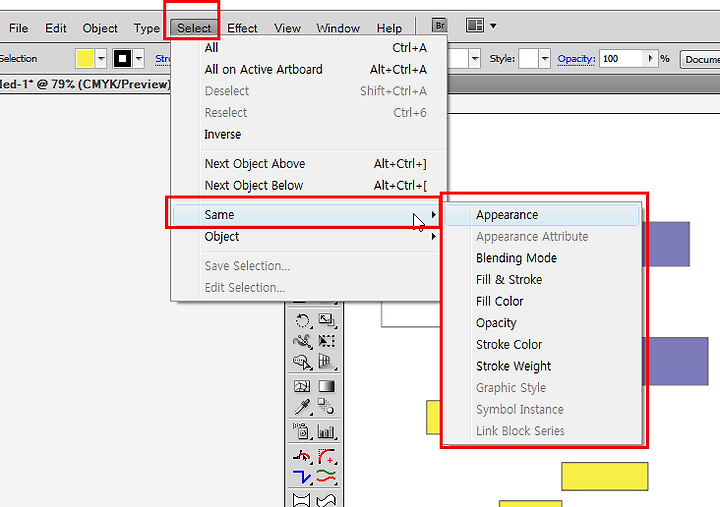Select the blue zigzag line tool
The height and width of the screenshot is (507, 720).
click(302, 477)
